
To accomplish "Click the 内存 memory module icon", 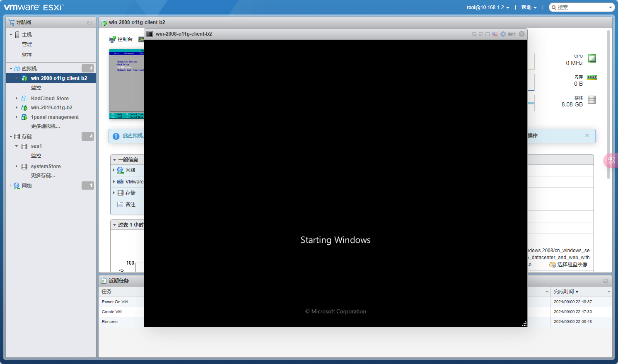I will point(592,77).
